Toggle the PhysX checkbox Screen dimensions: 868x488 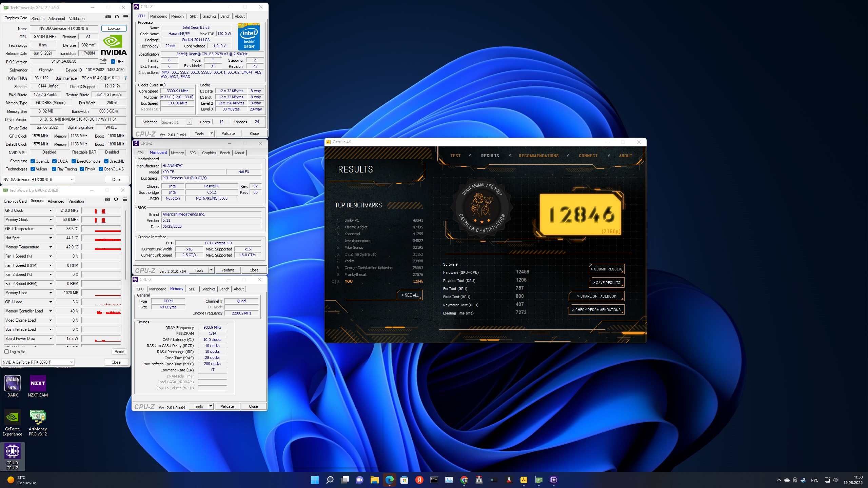[x=82, y=169]
